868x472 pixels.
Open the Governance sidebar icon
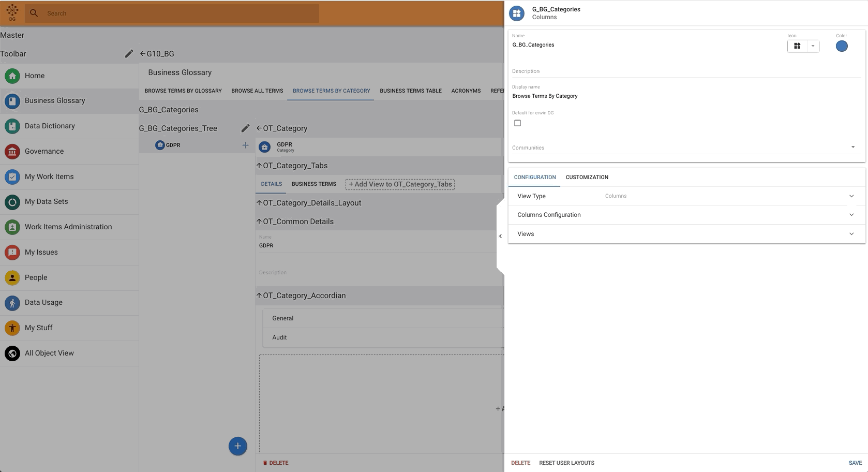tap(12, 151)
